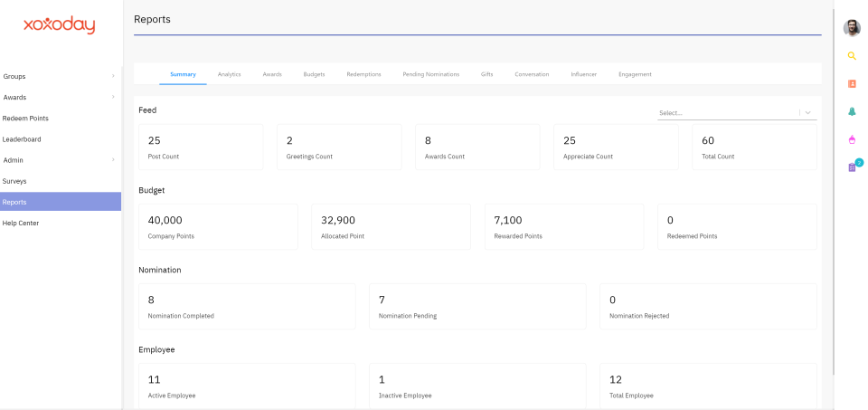Click the Rewarded Points card

tap(564, 226)
